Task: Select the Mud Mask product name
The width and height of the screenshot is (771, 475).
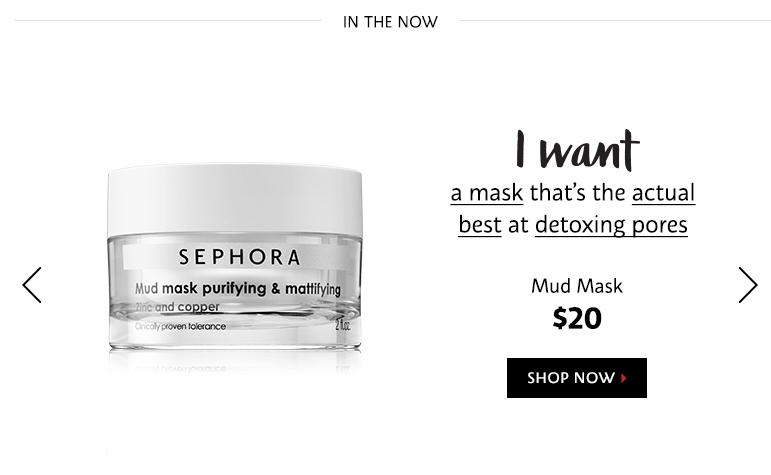Action: pyautogui.click(x=577, y=286)
